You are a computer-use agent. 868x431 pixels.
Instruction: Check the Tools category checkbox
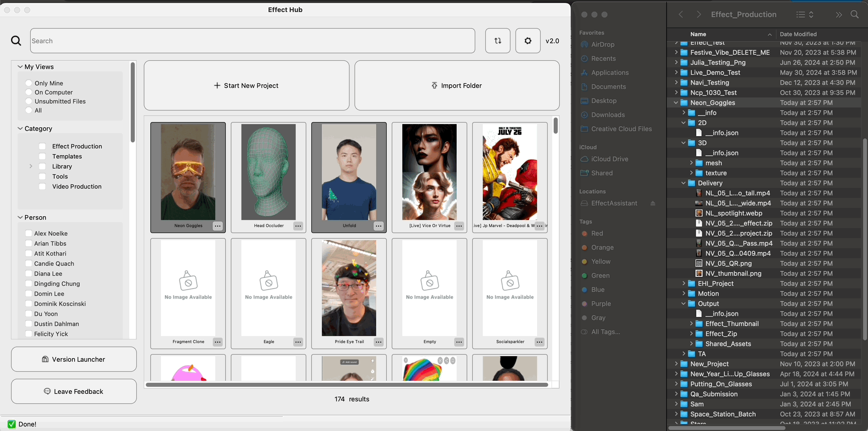[42, 176]
